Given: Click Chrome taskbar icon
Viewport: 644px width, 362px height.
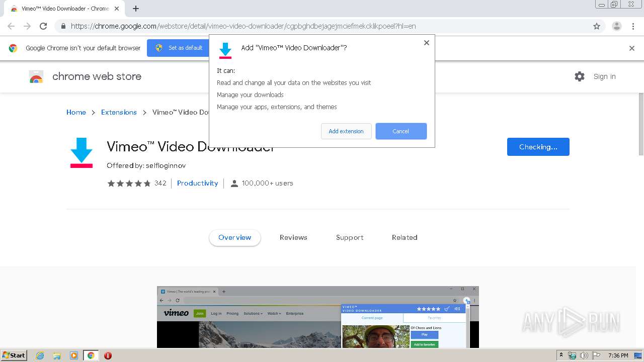Looking at the screenshot, I should (91, 355).
